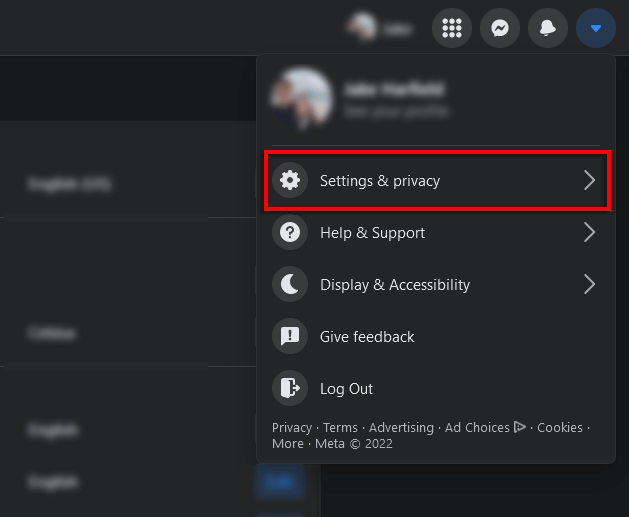The height and width of the screenshot is (517, 629).
Task: Open the Terms footer link
Action: 340,427
